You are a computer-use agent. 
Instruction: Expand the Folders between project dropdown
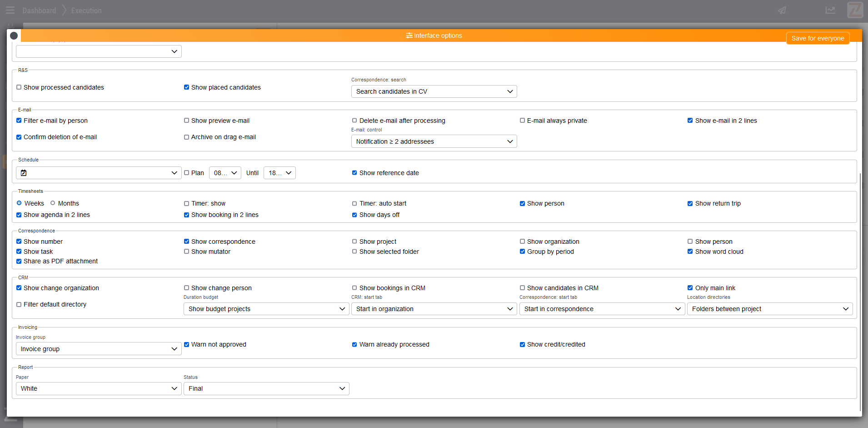click(769, 309)
